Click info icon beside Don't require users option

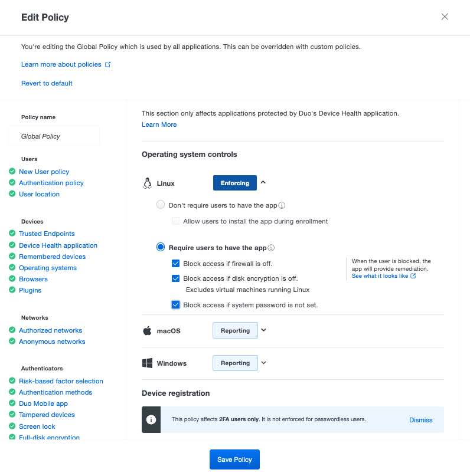coord(282,206)
